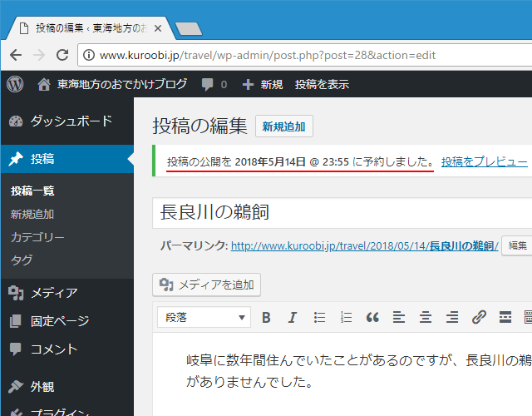Reload the page with refresh icon
The height and width of the screenshot is (416, 532).
pos(62,55)
